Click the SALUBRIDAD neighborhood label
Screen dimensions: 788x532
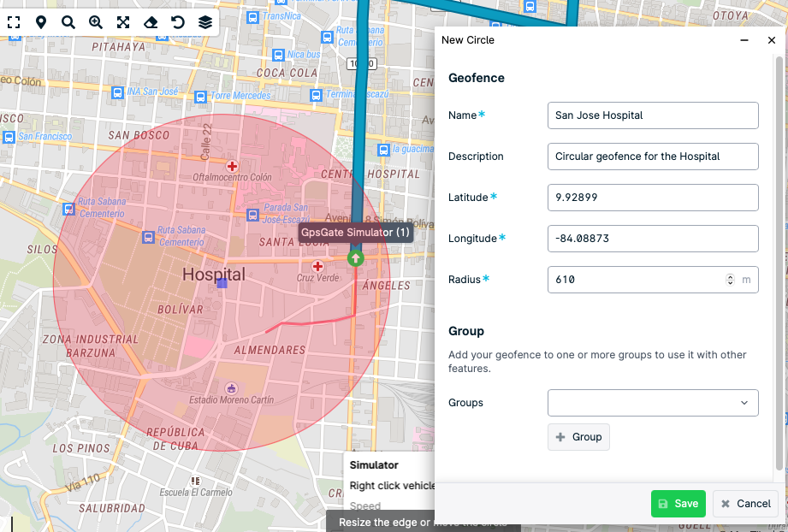111,508
